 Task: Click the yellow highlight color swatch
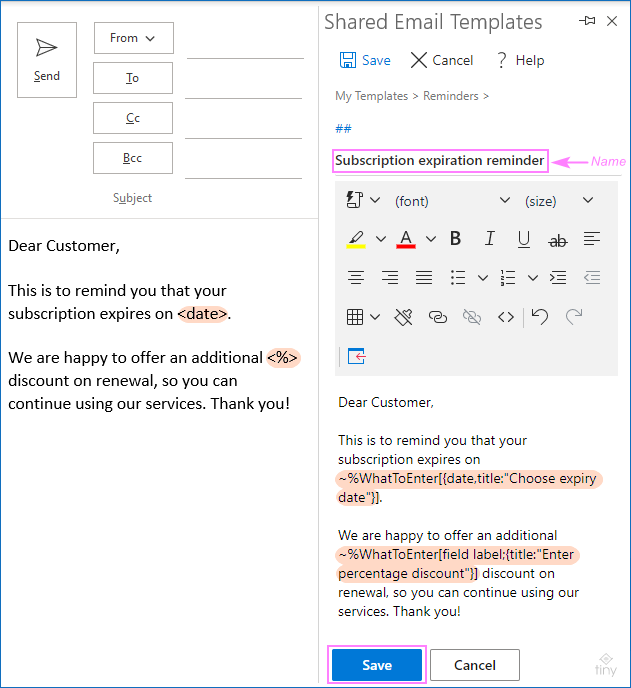point(355,239)
